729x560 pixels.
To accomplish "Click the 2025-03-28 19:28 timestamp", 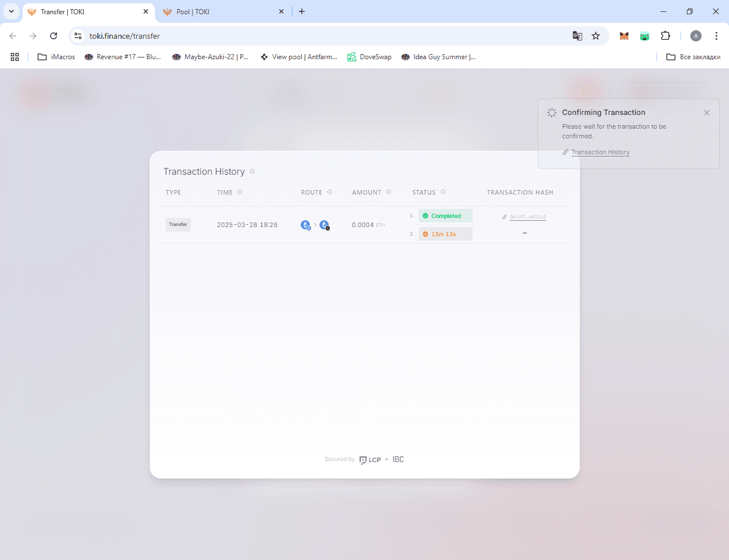I will tap(247, 225).
